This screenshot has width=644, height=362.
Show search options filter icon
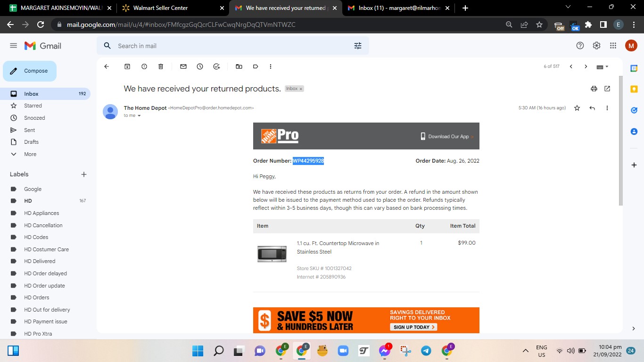tap(358, 46)
